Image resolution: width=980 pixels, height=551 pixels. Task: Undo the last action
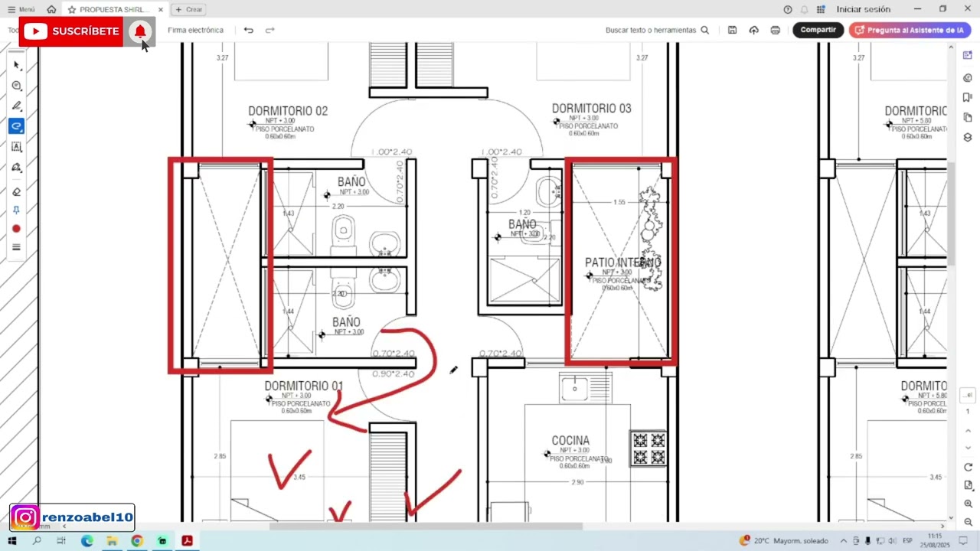248,30
